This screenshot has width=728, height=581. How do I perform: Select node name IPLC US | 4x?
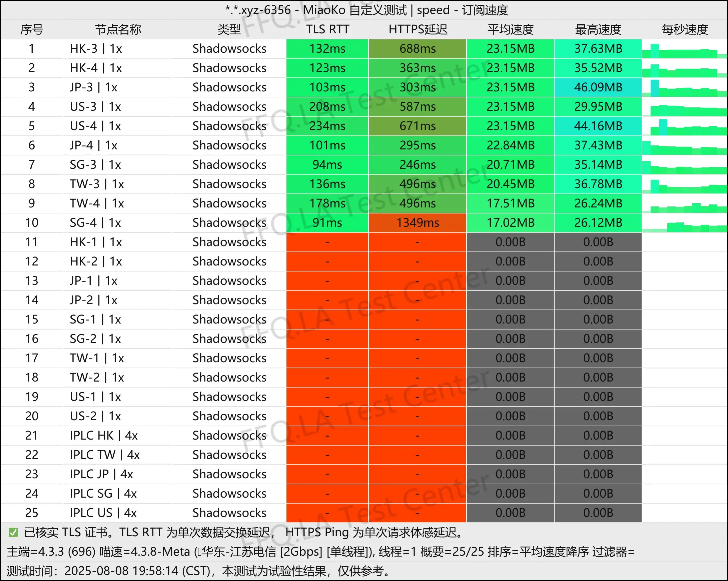pyautogui.click(x=103, y=513)
